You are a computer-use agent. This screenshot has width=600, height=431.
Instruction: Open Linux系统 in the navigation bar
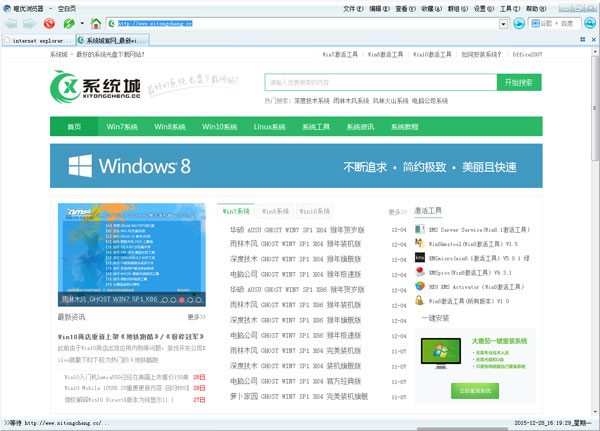tap(269, 127)
